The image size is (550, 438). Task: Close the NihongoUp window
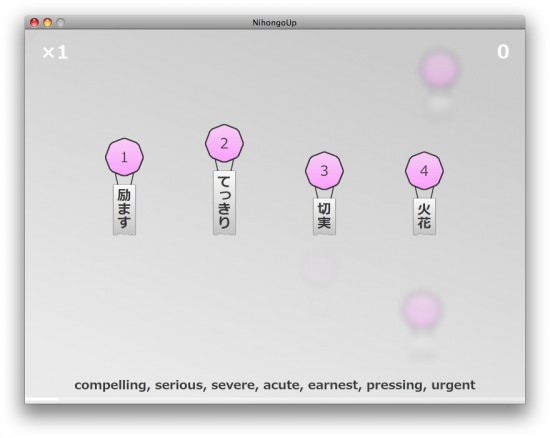click(x=34, y=22)
